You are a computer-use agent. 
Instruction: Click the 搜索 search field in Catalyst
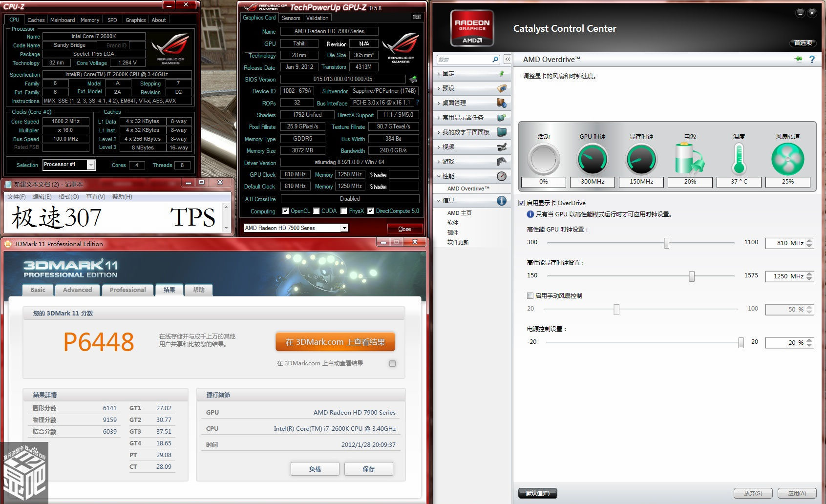pos(464,60)
